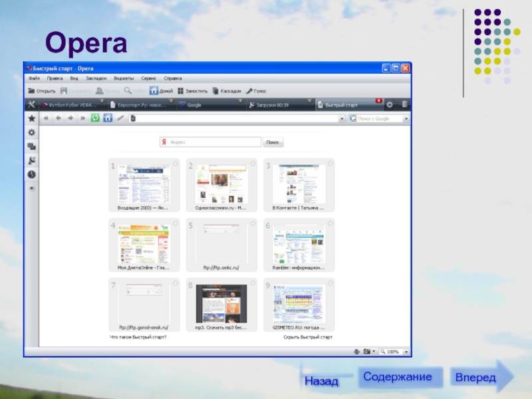Open the Файл menu

point(34,78)
